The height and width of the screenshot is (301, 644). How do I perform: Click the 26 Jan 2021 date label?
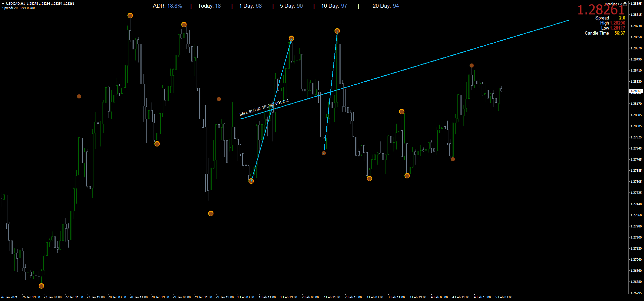point(9,297)
